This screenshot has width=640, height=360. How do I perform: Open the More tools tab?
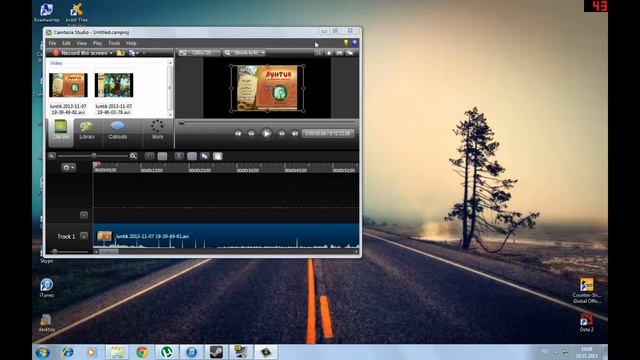pos(158,131)
